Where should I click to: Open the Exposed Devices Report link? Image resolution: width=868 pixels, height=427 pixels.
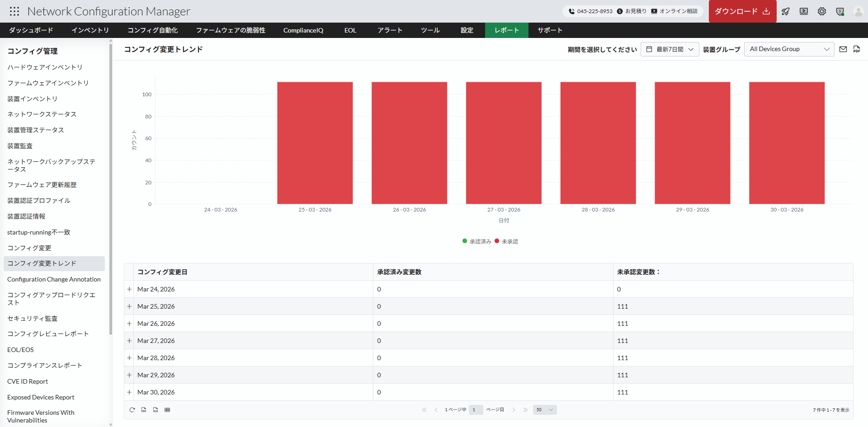pyautogui.click(x=40, y=397)
